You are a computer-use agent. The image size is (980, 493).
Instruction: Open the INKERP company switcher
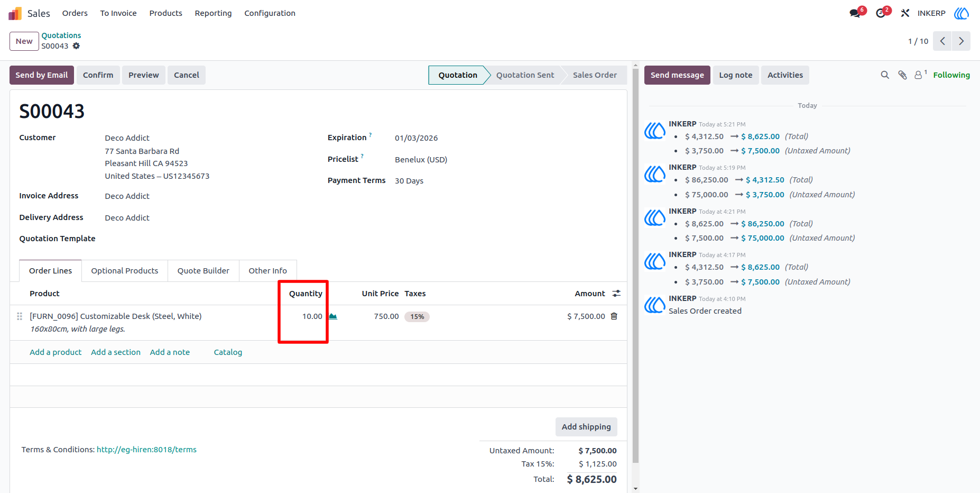(x=931, y=13)
